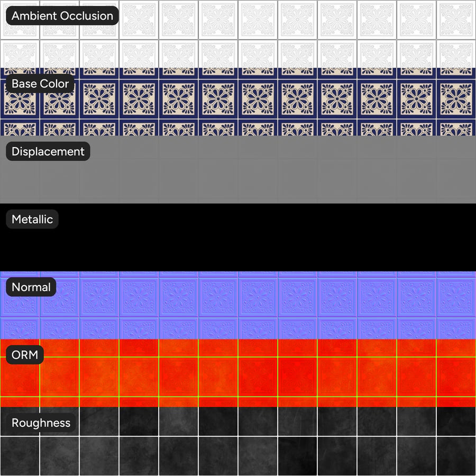The height and width of the screenshot is (476, 476).
Task: Open the red-orange ORM map preview
Action: 238,373
